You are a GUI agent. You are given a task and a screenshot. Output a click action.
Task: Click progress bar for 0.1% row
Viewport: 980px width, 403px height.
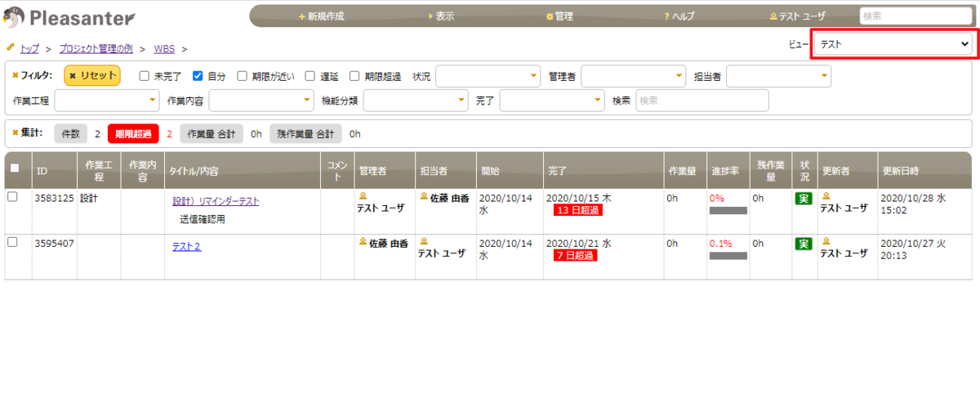[x=728, y=256]
